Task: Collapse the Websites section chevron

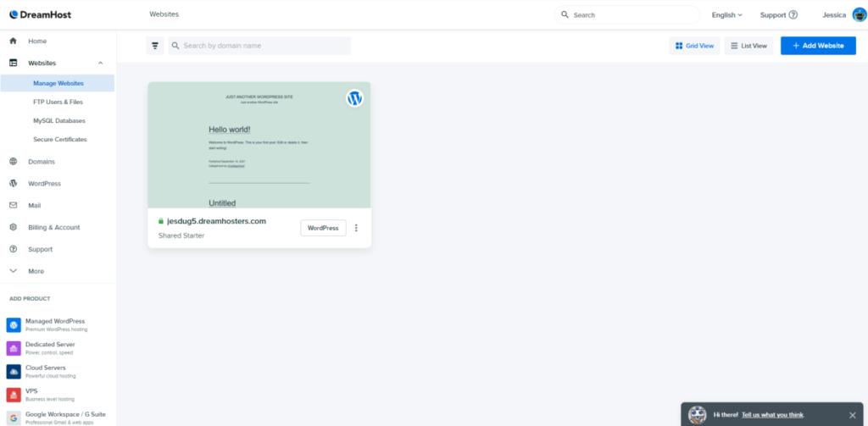Action: click(x=100, y=63)
